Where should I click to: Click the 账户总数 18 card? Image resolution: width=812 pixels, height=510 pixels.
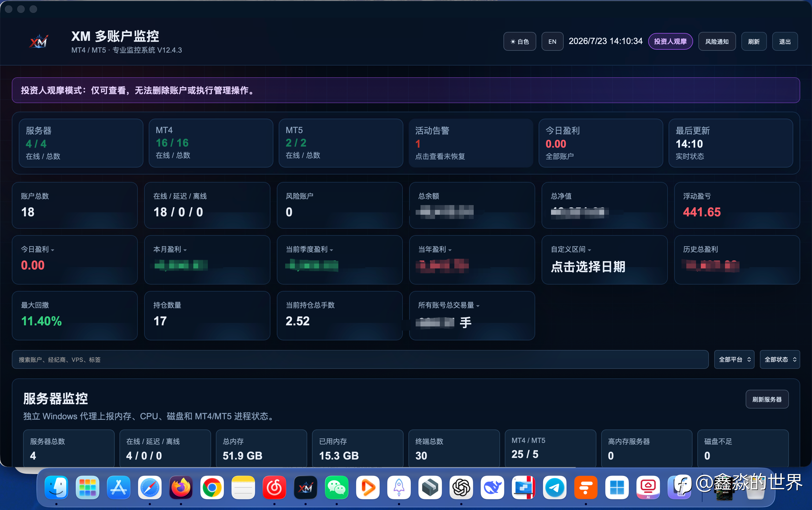coord(75,205)
